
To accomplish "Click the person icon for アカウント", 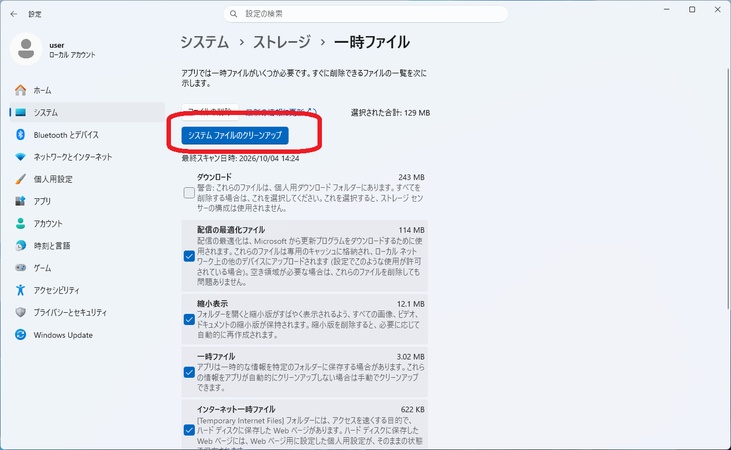I will coord(21,223).
